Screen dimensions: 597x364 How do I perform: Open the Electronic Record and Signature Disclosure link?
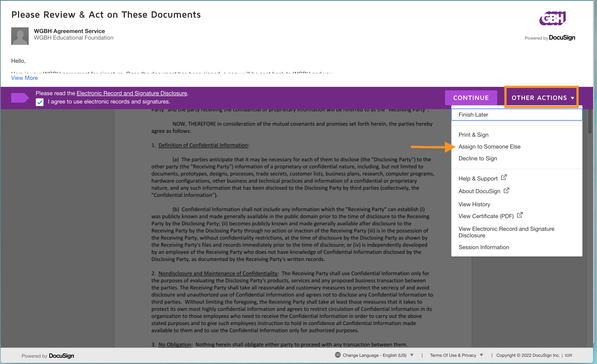[x=132, y=93]
